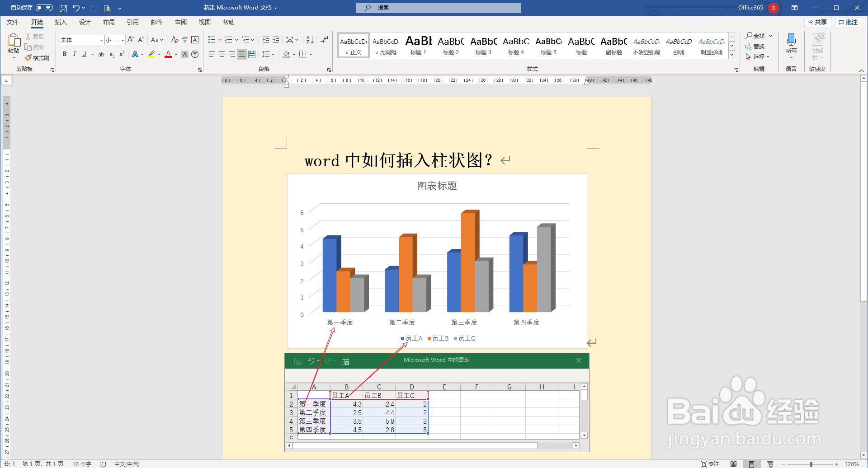Screen dimensions: 868x468
Task: Switch to Insert tab
Action: (61, 22)
